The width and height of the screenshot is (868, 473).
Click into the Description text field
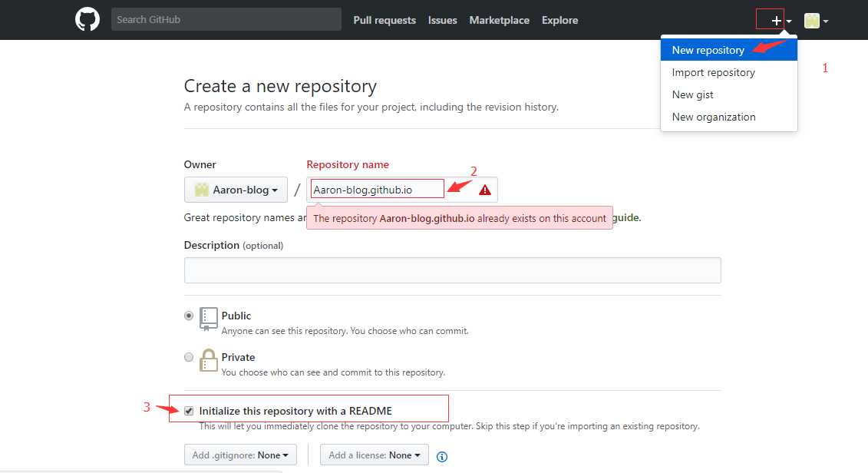point(452,270)
